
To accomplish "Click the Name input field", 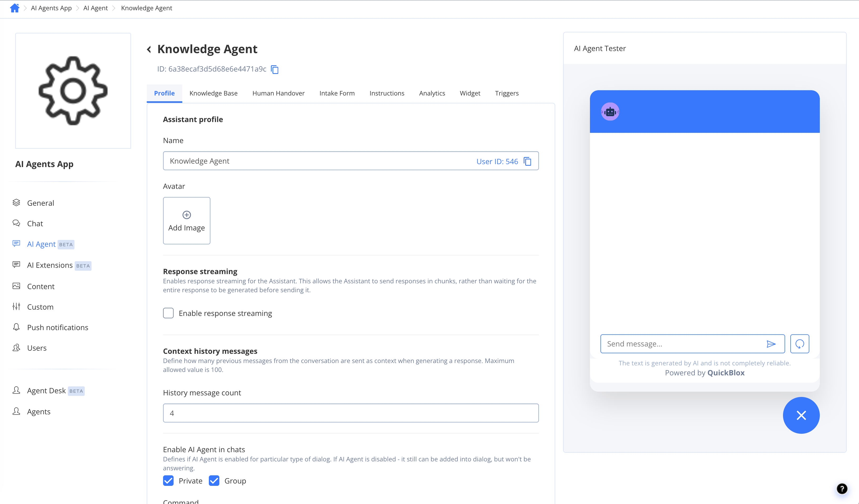I will (x=351, y=161).
